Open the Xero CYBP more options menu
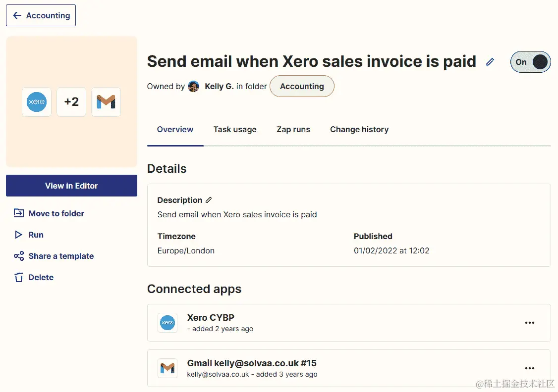 point(530,323)
